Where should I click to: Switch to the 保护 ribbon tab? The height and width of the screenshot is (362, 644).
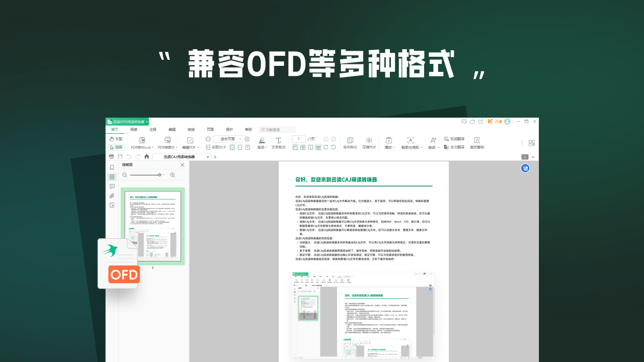point(229,130)
